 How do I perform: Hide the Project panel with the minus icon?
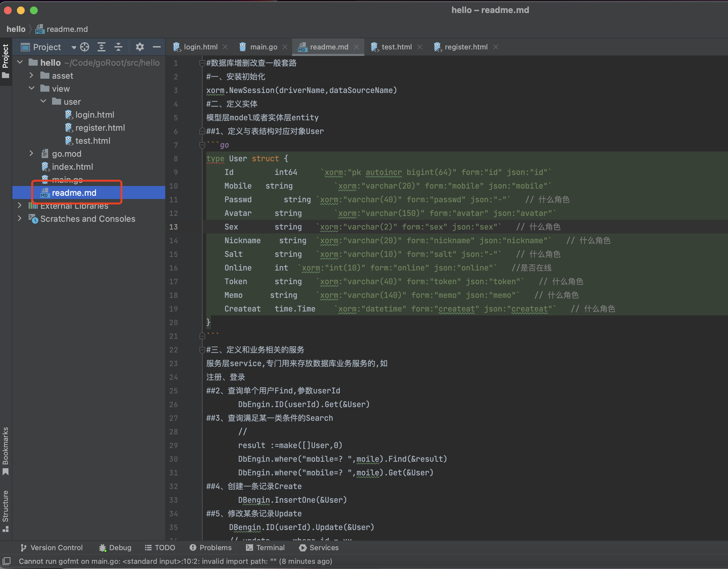(x=156, y=46)
